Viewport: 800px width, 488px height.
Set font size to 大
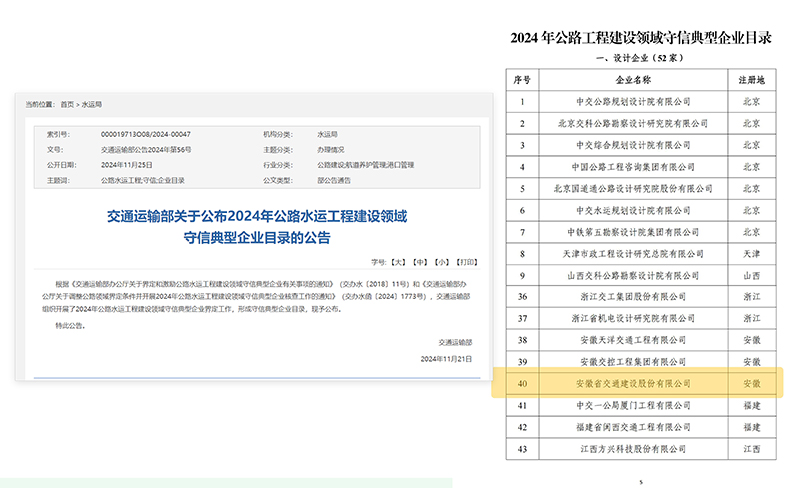pos(398,261)
